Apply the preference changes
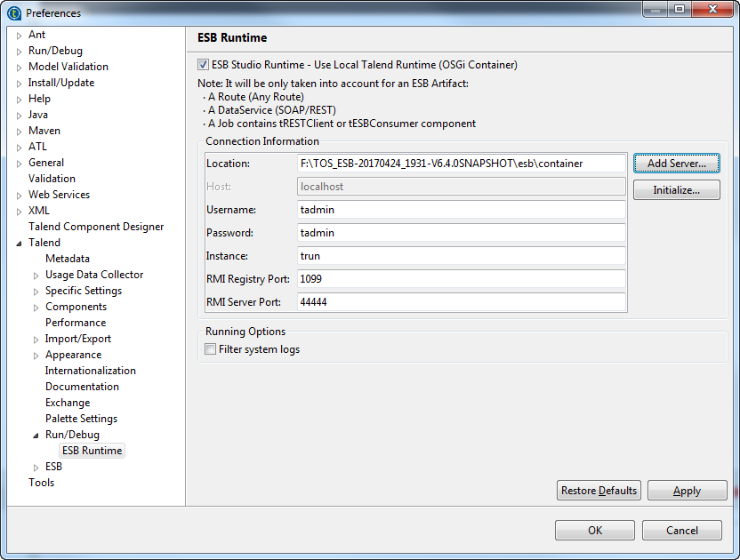The height and width of the screenshot is (560, 740). 687,491
